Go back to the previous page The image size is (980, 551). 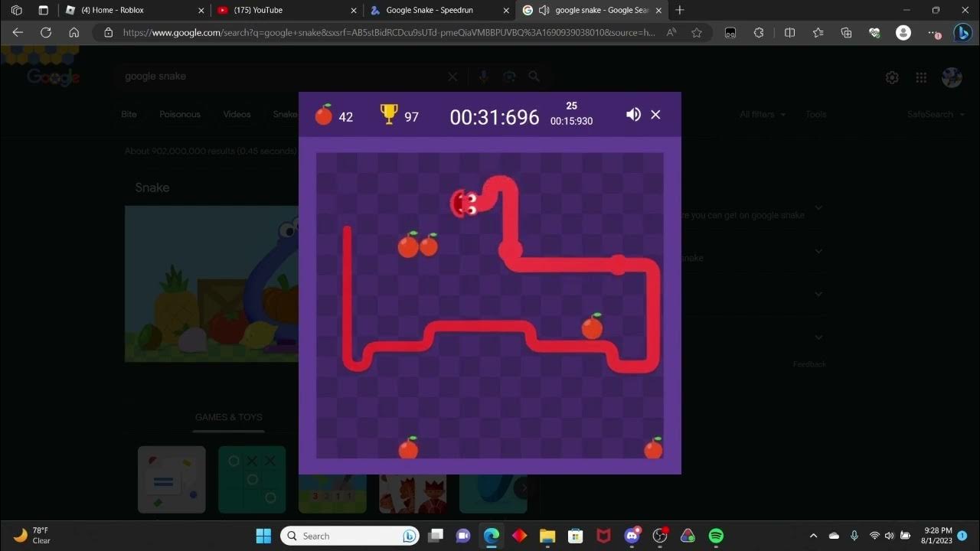pyautogui.click(x=18, y=33)
